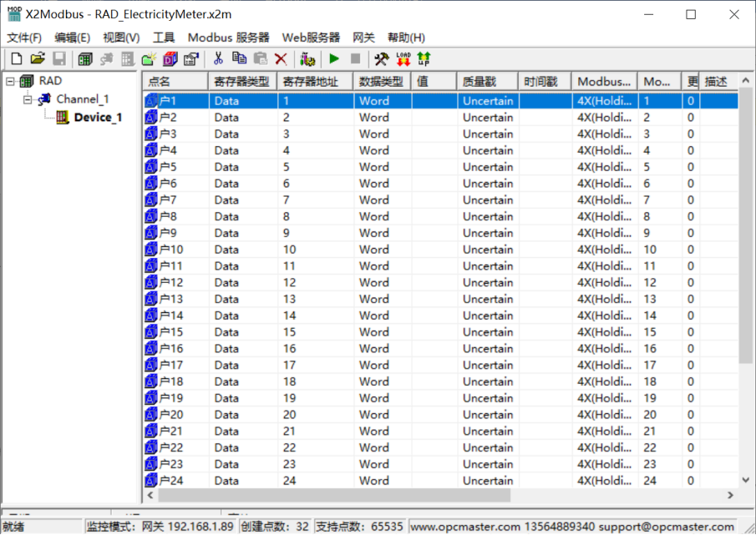Click the tag icon of 户12

coord(151,283)
